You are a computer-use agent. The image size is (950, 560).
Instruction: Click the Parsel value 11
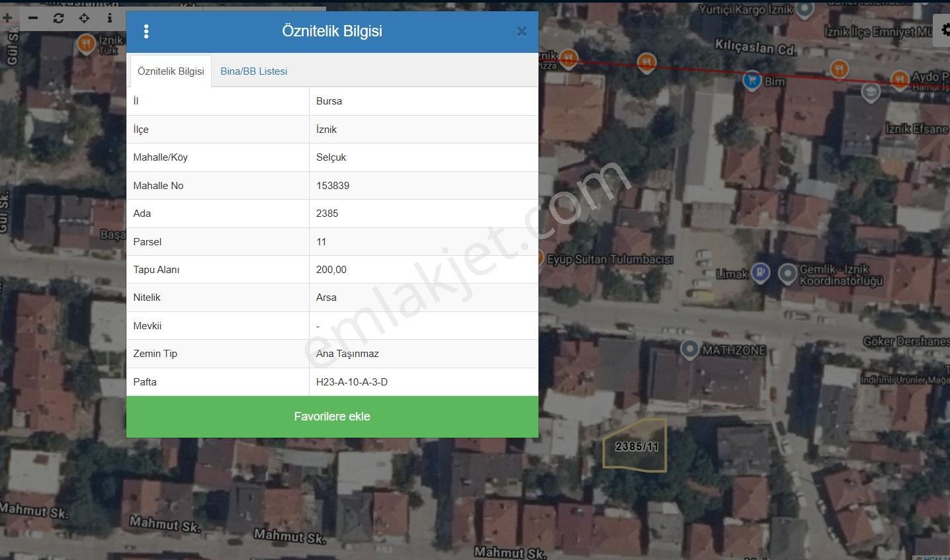(x=321, y=242)
